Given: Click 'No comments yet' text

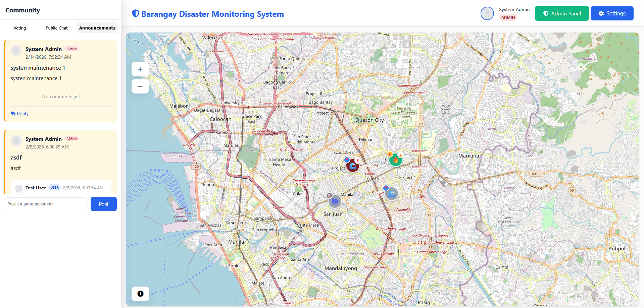Looking at the screenshot, I should pos(61,97).
